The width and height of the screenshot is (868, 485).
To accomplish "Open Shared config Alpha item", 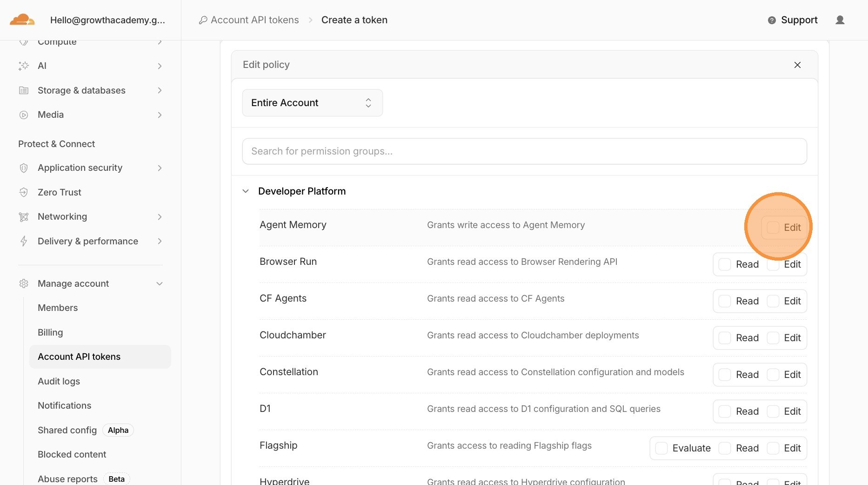I will point(85,430).
